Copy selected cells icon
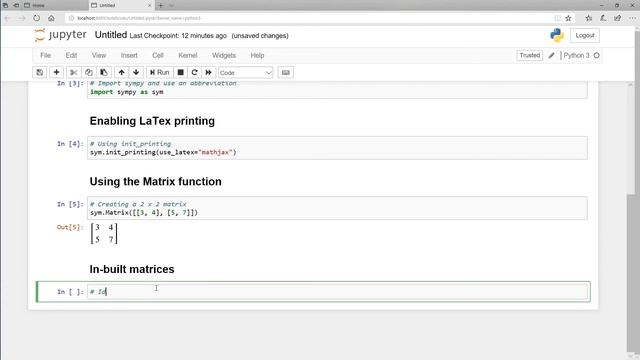The width and height of the screenshot is (640, 360). tap(89, 72)
